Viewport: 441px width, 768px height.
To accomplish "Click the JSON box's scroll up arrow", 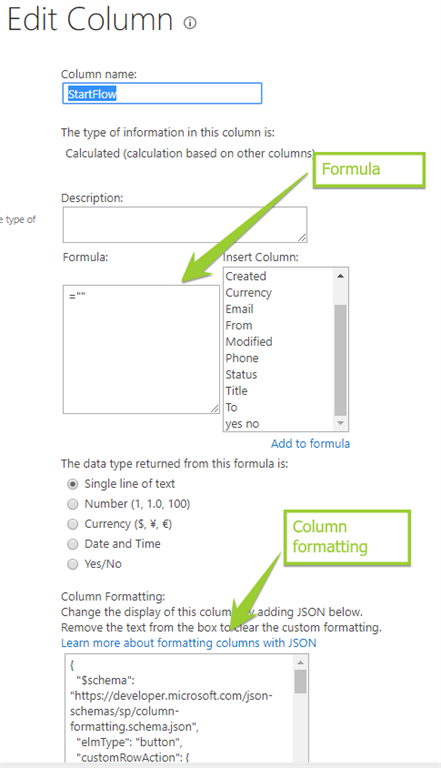I will 300,663.
